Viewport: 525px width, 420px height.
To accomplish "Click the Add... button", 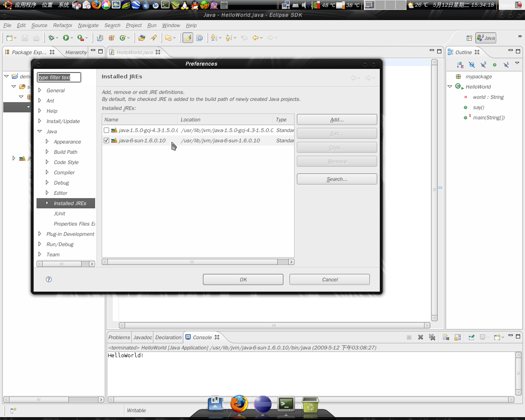I will [337, 120].
